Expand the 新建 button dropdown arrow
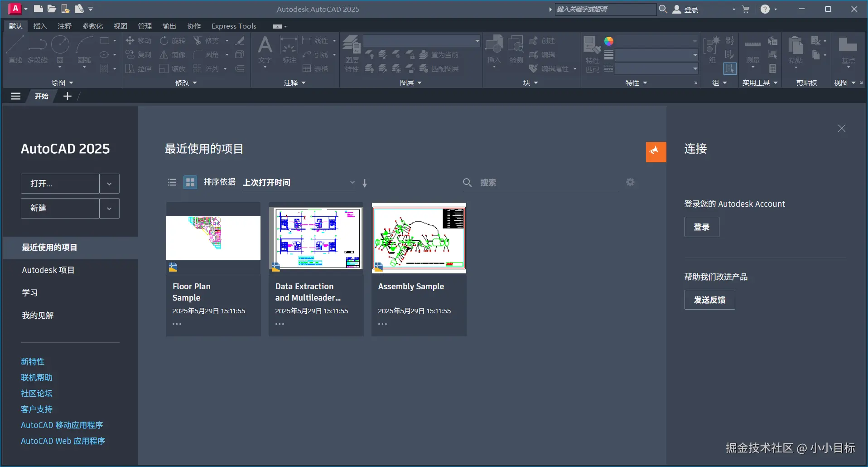 pos(109,208)
